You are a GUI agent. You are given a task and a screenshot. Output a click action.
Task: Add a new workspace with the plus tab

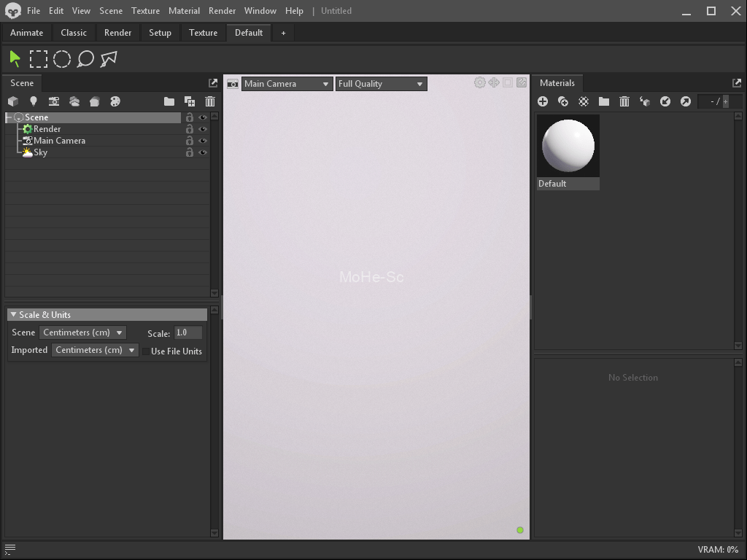pos(283,32)
